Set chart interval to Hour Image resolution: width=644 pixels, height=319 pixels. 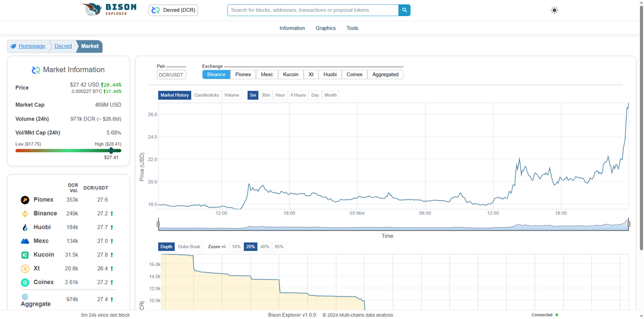tap(280, 95)
